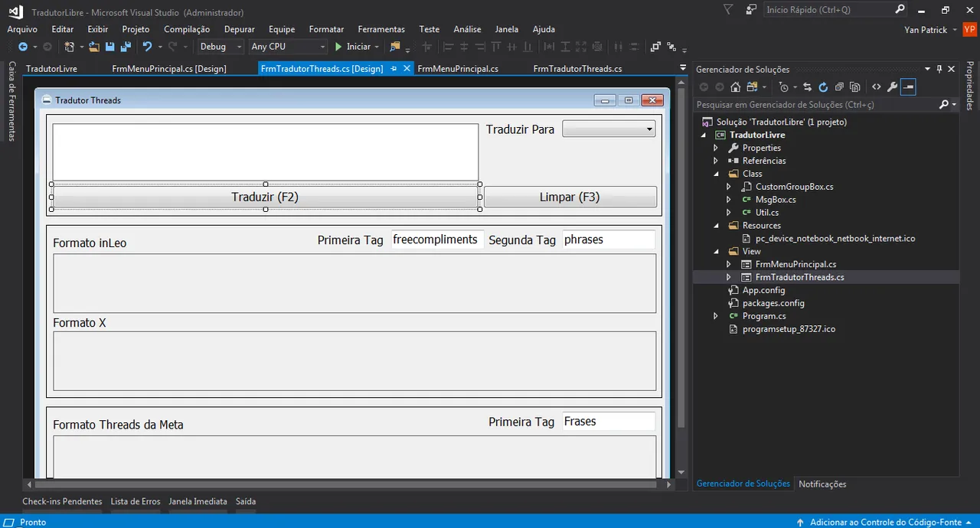Click the feedback icon near Início Rápido
The image size is (980, 528).
click(x=752, y=9)
